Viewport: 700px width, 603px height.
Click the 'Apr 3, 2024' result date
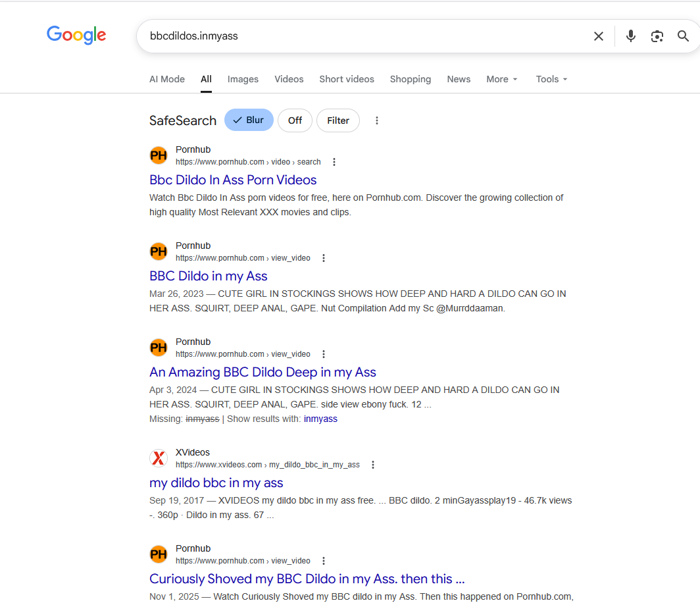point(173,390)
